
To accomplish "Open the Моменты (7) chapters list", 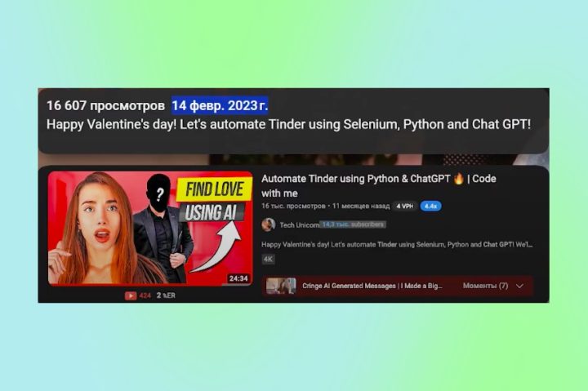I will click(485, 286).
